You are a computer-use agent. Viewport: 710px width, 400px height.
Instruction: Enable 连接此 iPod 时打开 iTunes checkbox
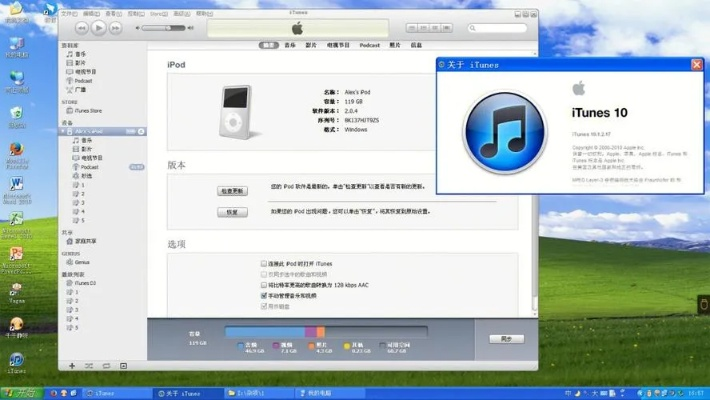pyautogui.click(x=264, y=263)
